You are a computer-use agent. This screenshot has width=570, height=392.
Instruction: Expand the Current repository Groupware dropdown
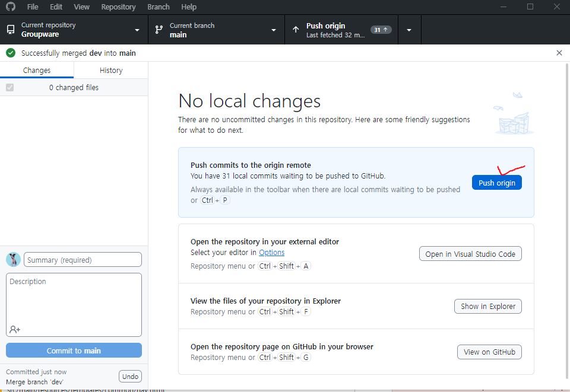[x=74, y=30]
